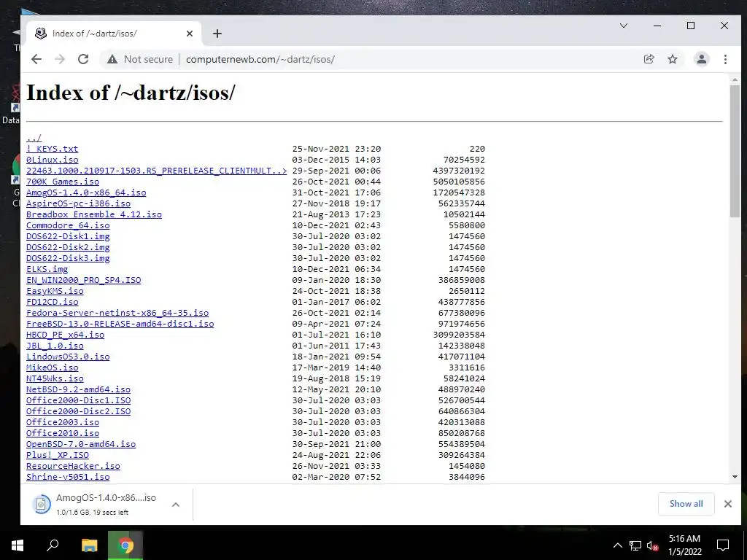747x560 pixels.
Task: Download 0Linux.iso
Action: tap(52, 160)
